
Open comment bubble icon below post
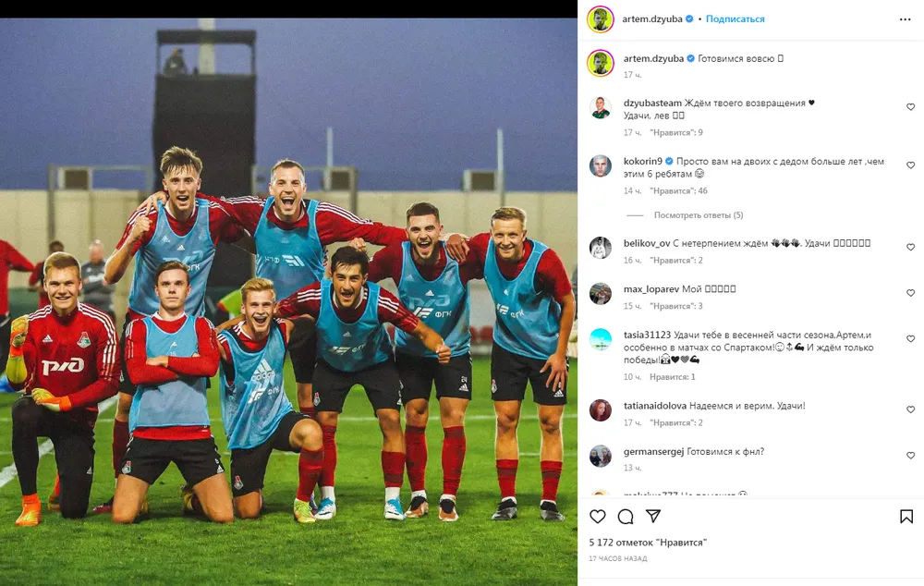(626, 517)
